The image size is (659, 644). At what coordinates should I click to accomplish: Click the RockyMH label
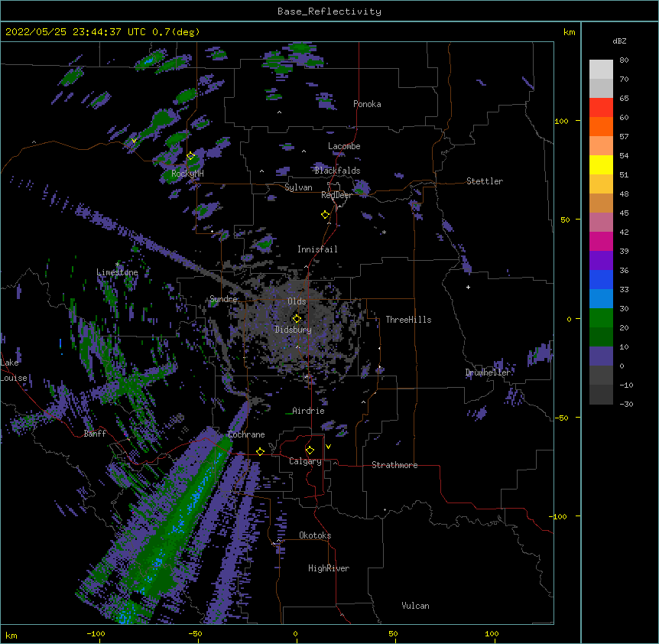tap(187, 174)
